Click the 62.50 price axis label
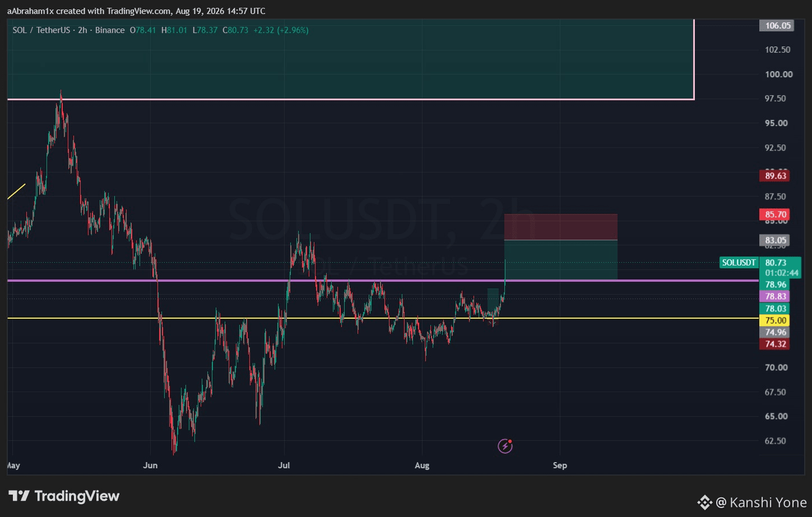This screenshot has width=812, height=517. 776,441
